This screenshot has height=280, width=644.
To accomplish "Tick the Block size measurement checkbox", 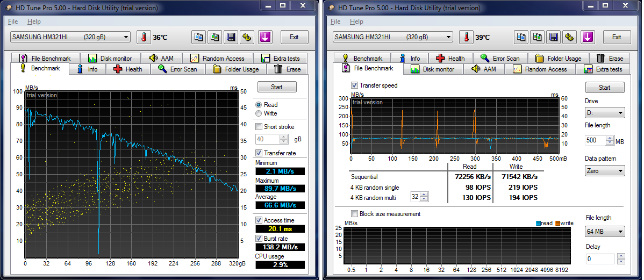I will [x=354, y=214].
